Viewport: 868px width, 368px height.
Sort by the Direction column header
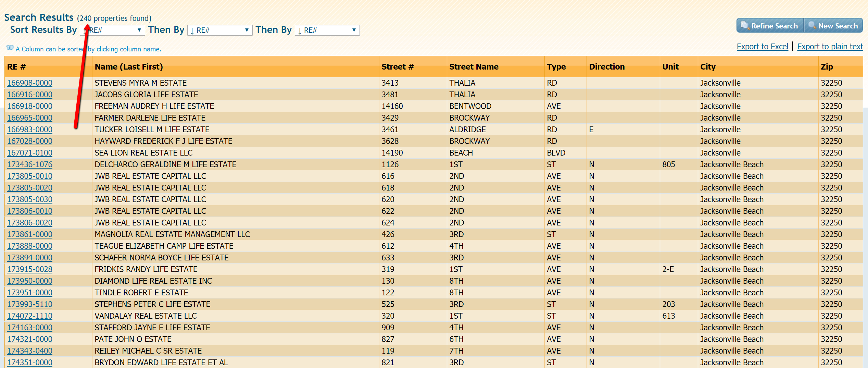[x=606, y=67]
